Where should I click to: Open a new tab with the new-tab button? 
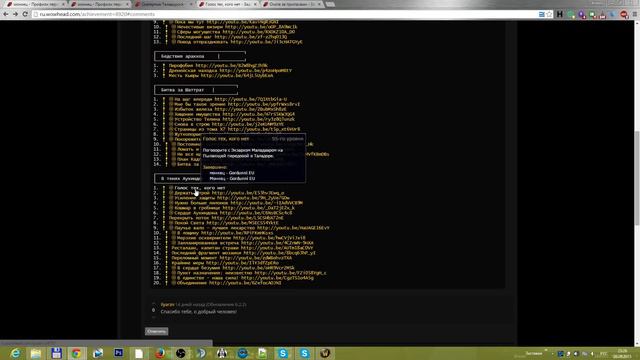330,4
